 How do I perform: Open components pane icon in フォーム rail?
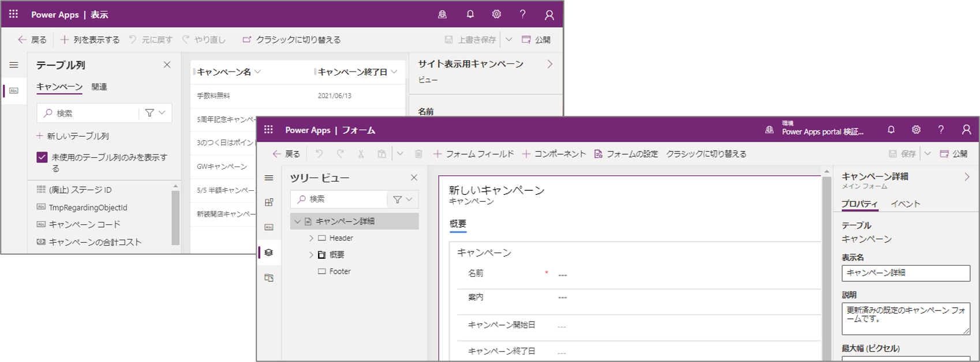[x=269, y=202]
